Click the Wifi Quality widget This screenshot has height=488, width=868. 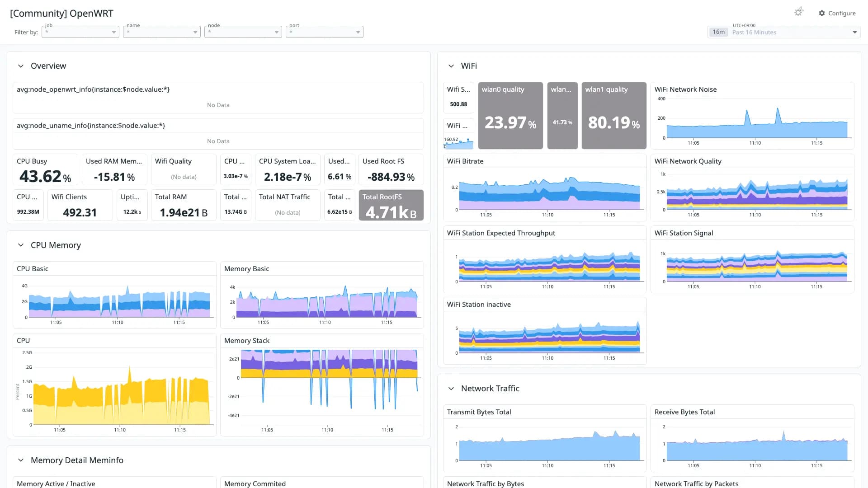point(184,169)
